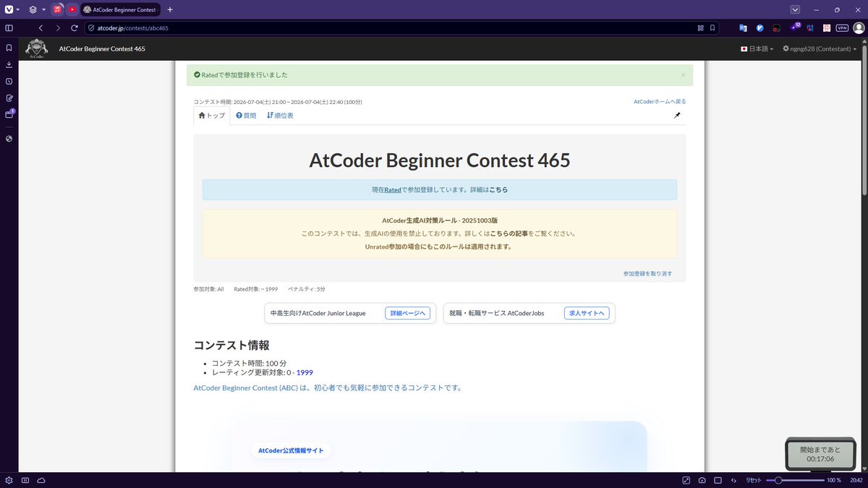Viewport: 868px width, 488px height.
Task: Adjust the page zoom slider
Action: 794,480
